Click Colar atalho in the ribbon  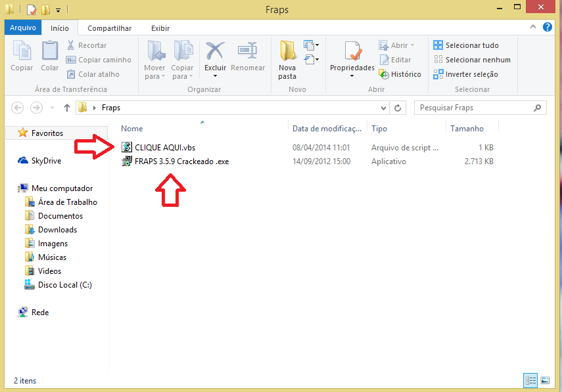point(93,74)
